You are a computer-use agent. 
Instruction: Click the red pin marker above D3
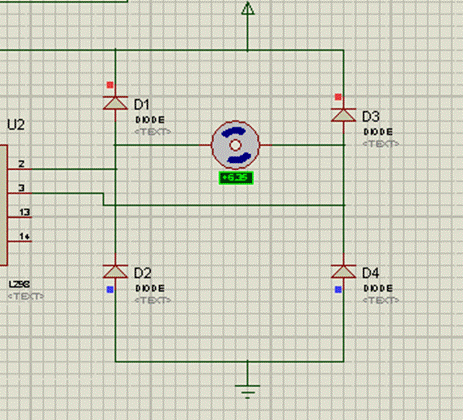coord(338,97)
